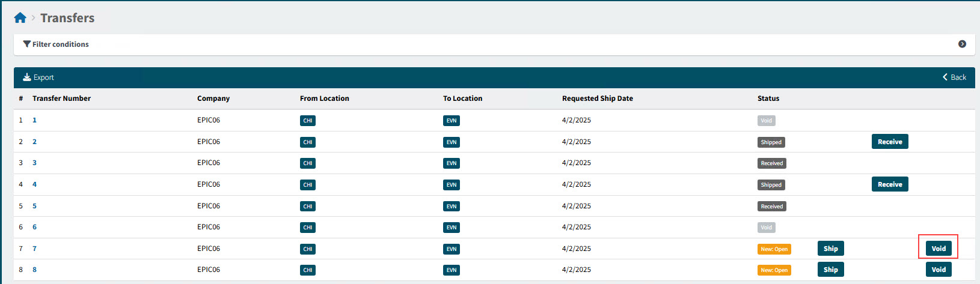The width and height of the screenshot is (980, 284).
Task: Click the home icon in breadcrumb
Action: (20, 18)
